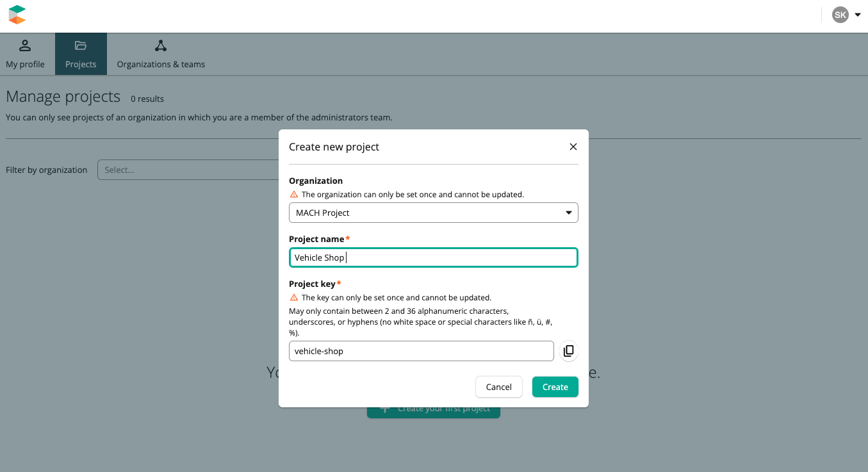
Task: Open the MACH Project organization dropdown
Action: point(433,213)
